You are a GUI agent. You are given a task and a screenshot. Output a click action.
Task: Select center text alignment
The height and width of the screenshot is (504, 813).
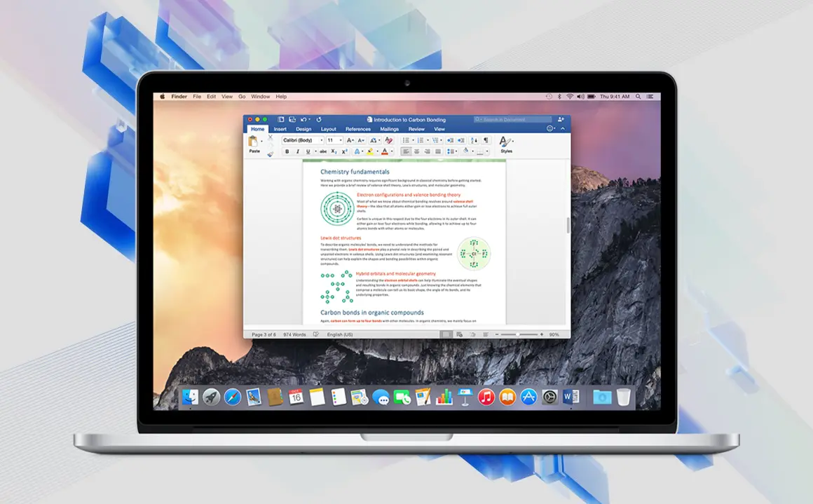point(416,151)
